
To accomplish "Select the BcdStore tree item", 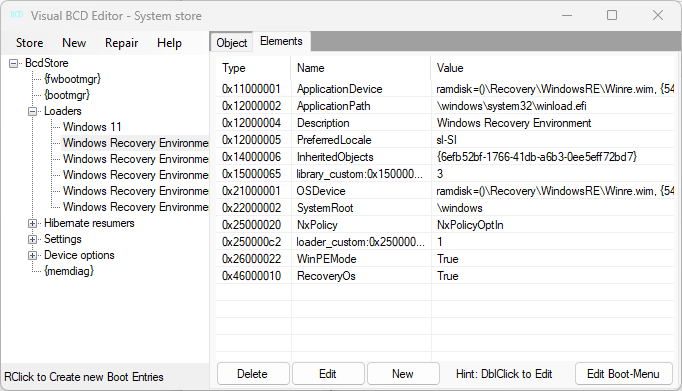I will click(47, 63).
